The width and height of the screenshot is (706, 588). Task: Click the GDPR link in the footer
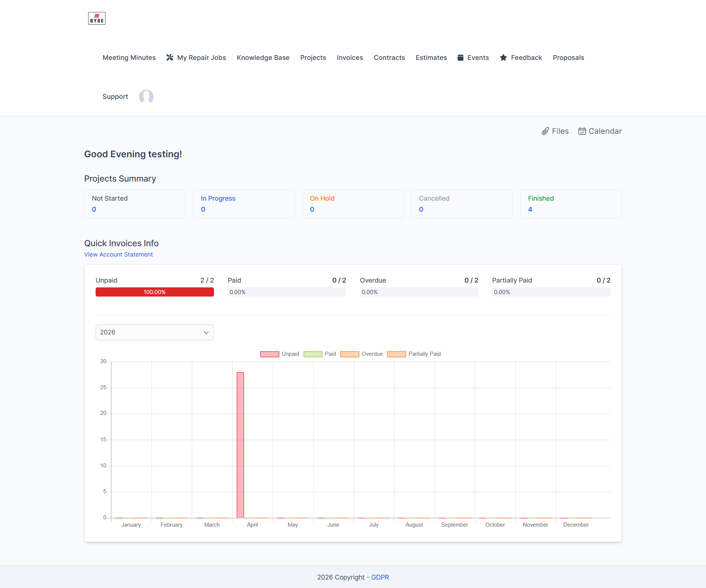click(380, 577)
